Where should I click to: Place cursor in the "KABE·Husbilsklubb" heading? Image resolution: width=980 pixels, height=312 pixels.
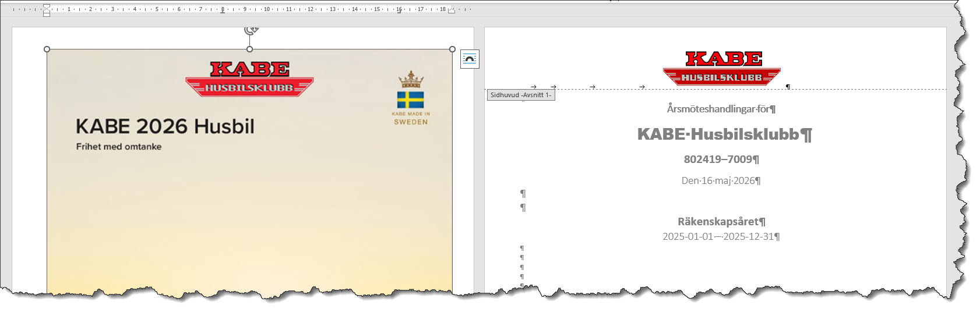(718, 134)
